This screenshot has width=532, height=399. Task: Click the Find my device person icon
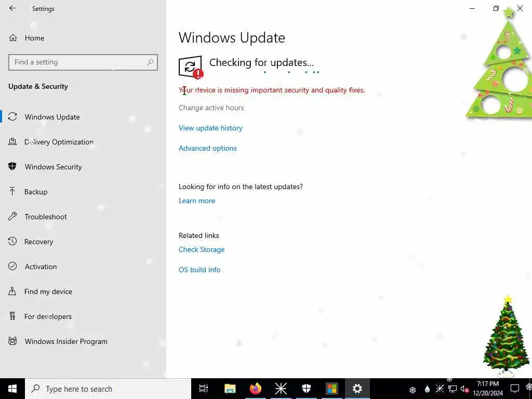pyautogui.click(x=12, y=291)
